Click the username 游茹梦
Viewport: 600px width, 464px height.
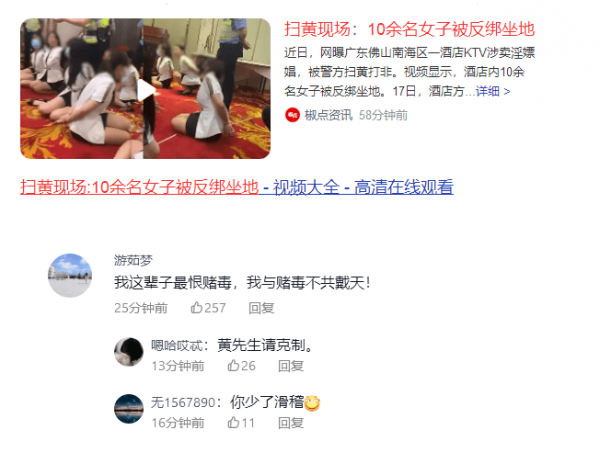click(x=133, y=260)
